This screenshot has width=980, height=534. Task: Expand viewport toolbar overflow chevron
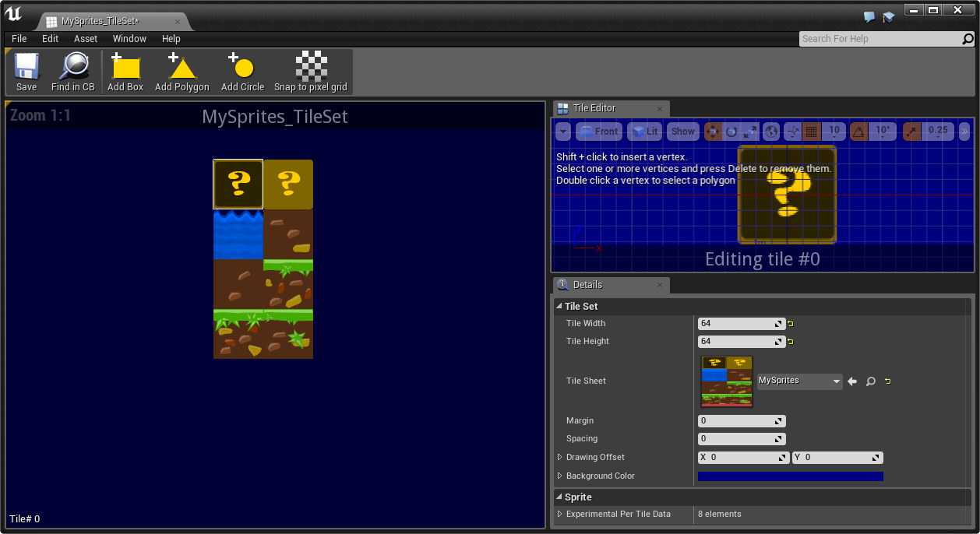coord(964,132)
